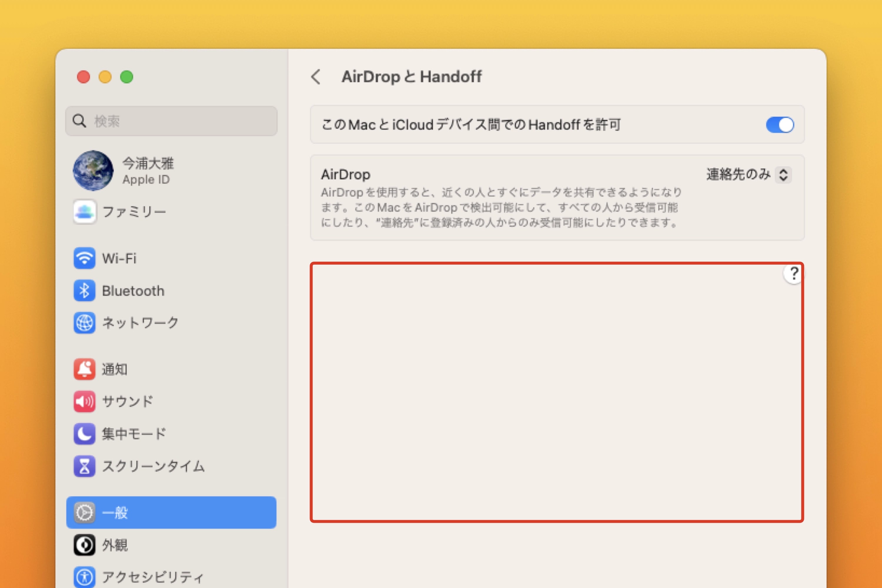Click the ファミリー family icon
Viewport: 882px width, 588px height.
85,212
